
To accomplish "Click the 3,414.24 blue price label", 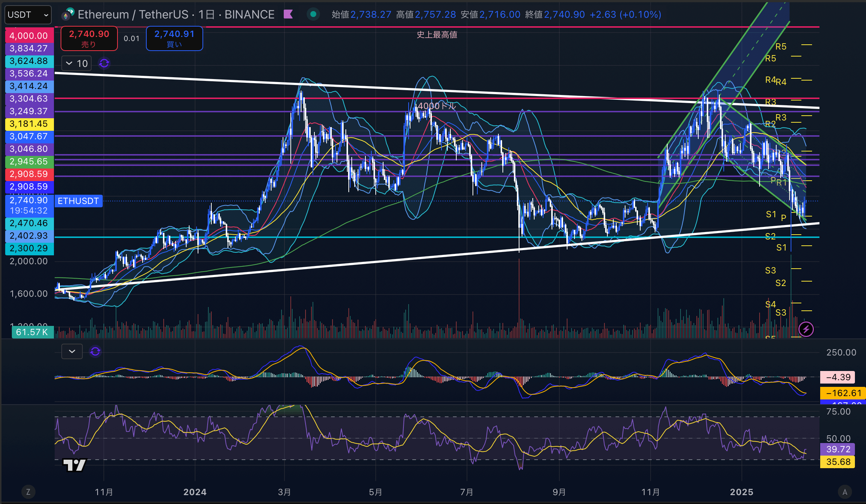I will (x=29, y=86).
